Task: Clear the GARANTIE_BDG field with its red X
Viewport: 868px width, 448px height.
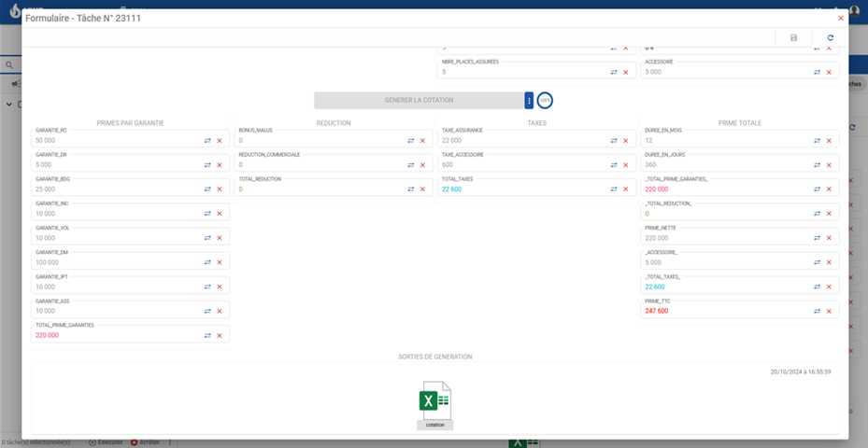Action: point(220,189)
